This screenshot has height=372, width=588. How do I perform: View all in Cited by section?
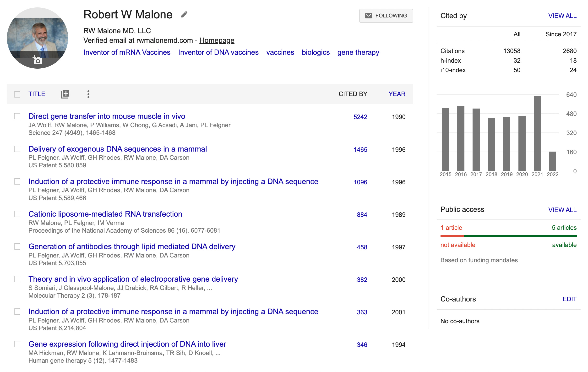pos(562,16)
